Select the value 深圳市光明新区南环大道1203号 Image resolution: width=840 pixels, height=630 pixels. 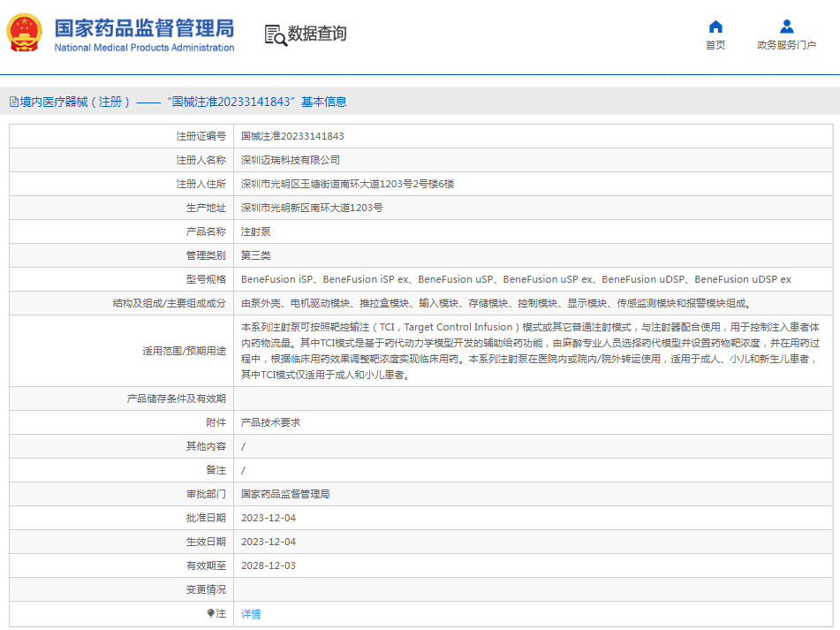pyautogui.click(x=312, y=208)
